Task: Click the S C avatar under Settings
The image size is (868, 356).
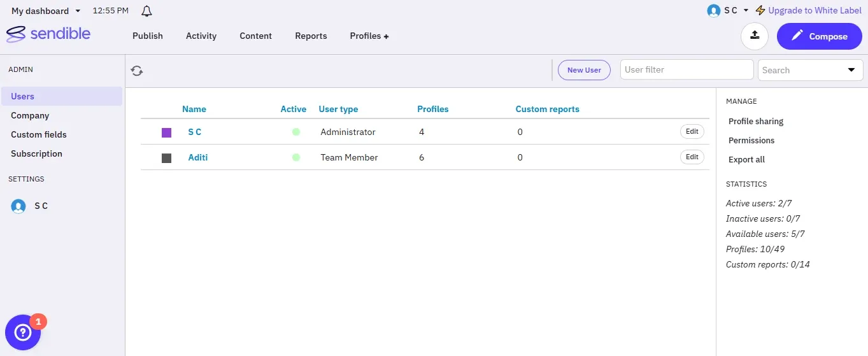Action: pos(18,206)
